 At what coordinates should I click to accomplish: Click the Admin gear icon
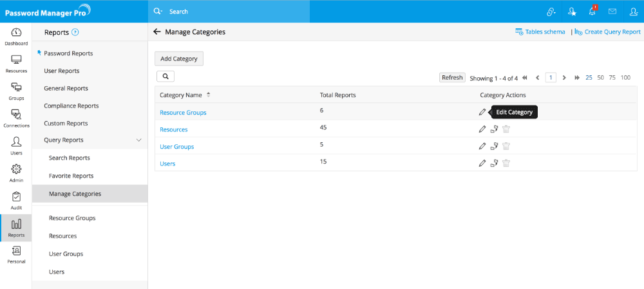coord(16,173)
